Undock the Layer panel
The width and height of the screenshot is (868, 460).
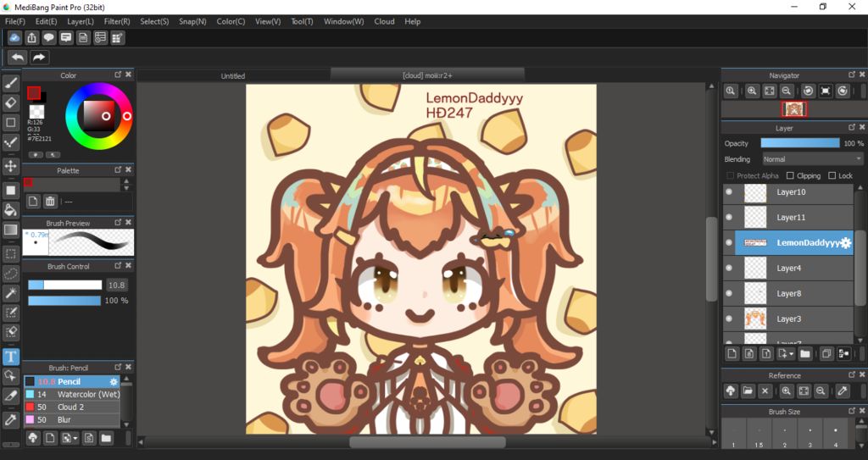tap(851, 127)
